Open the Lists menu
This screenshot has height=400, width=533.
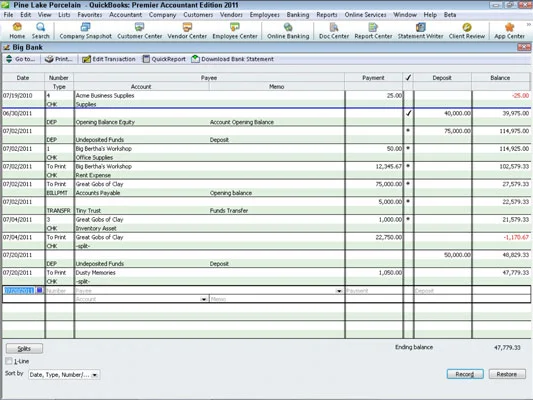pos(64,15)
